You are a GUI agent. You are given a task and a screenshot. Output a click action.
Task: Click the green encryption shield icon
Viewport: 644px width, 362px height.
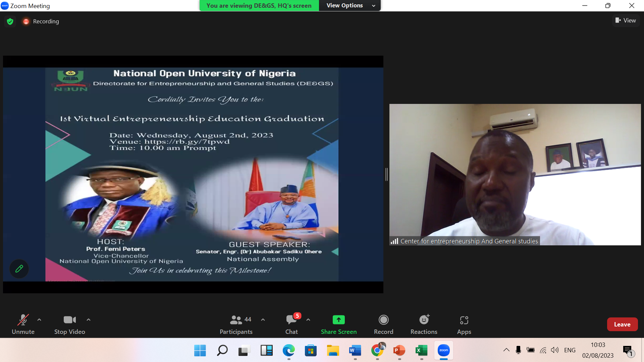[x=10, y=21]
